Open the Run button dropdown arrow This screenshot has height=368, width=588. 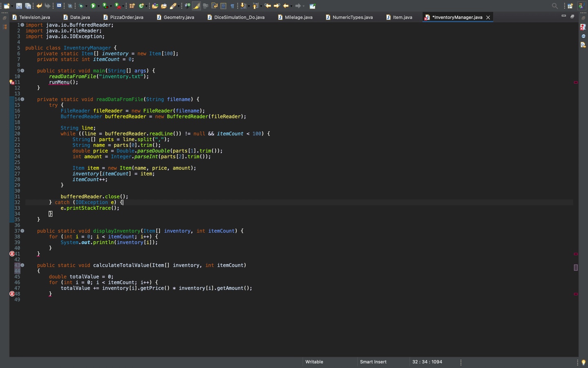pyautogui.click(x=99, y=6)
